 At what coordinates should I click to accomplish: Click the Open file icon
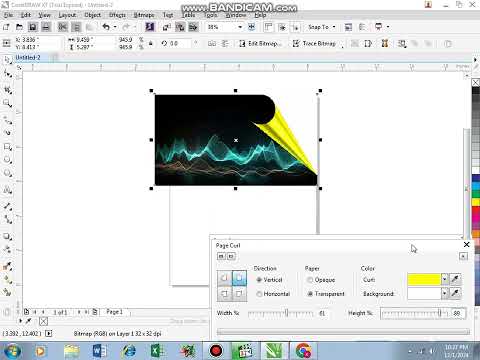19,27
